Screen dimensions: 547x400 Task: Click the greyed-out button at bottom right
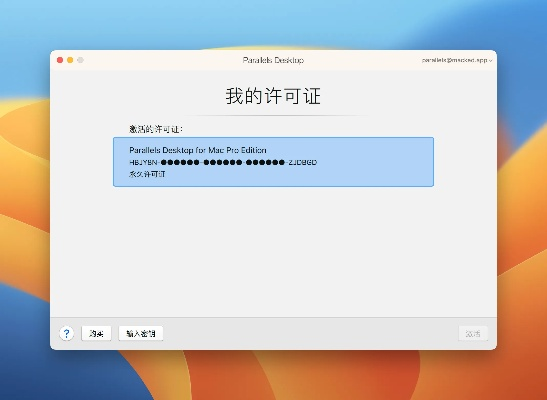(473, 333)
